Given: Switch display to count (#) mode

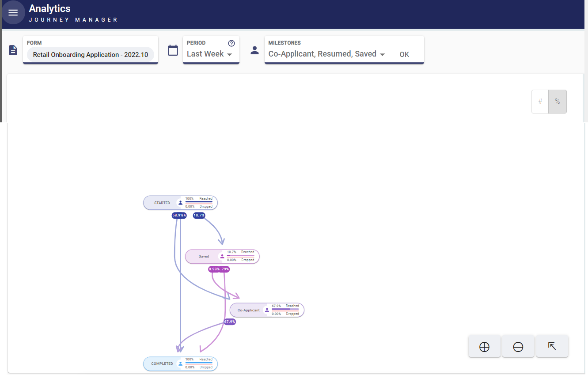Looking at the screenshot, I should (540, 102).
